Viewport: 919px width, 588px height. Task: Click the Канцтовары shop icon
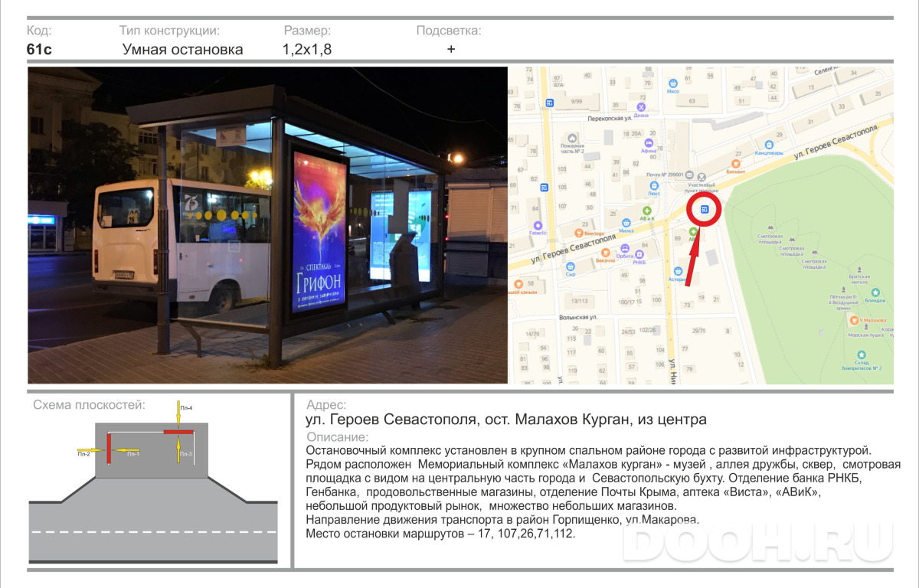[x=768, y=144]
